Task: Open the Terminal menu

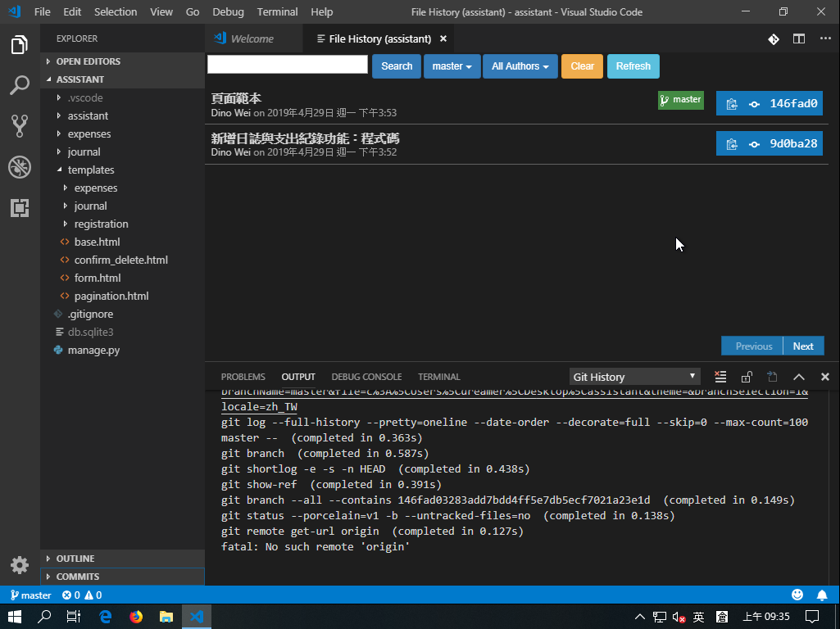Action: pos(277,11)
